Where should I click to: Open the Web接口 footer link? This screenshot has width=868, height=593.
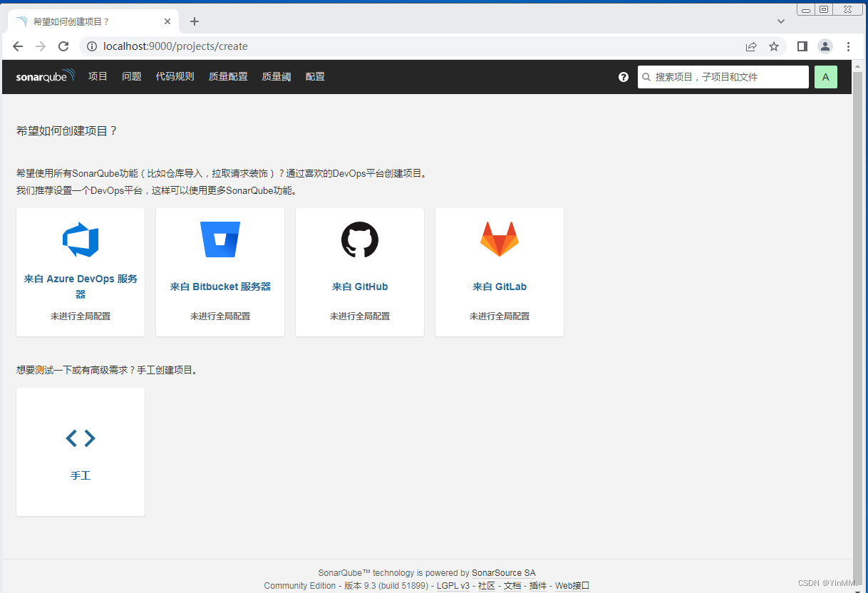coord(572,586)
